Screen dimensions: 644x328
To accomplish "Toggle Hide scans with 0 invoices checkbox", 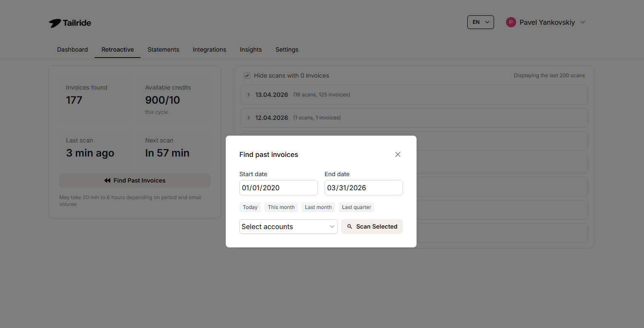I will pyautogui.click(x=247, y=75).
